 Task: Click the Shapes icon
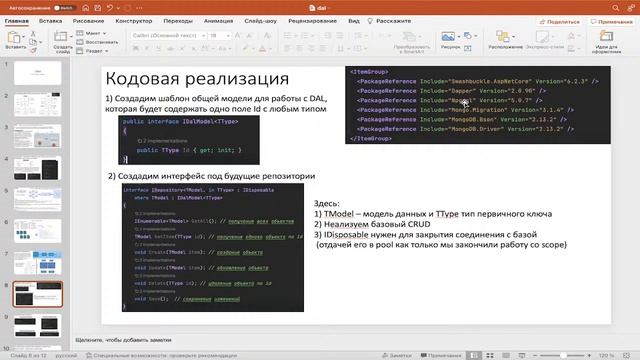click(468, 36)
